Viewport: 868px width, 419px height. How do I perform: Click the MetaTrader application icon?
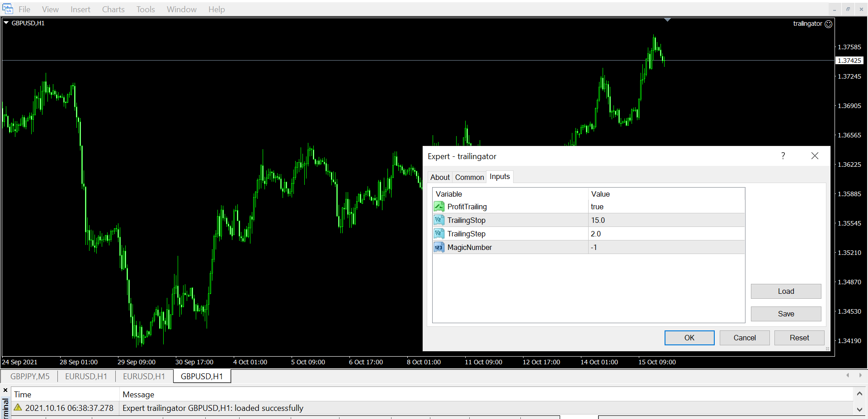(8, 9)
